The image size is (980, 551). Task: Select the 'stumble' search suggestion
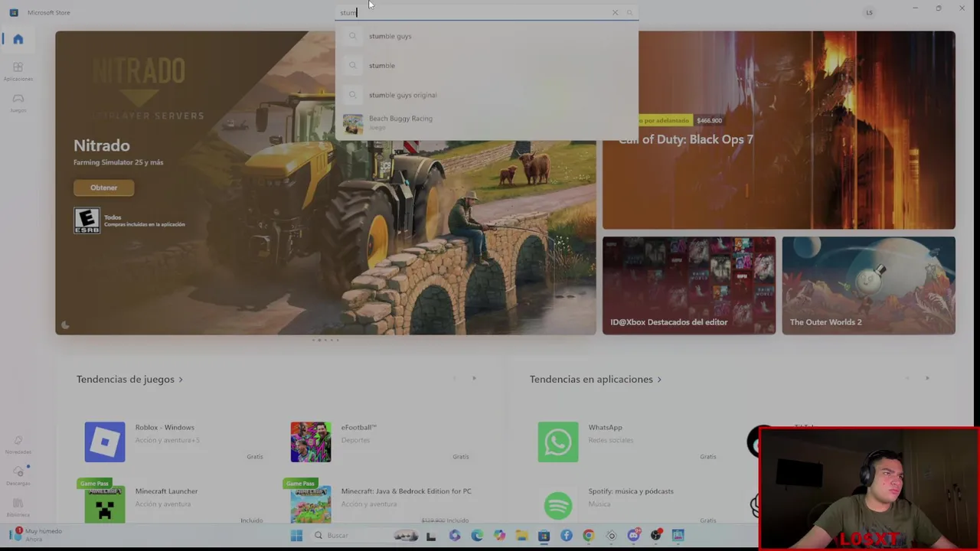[x=486, y=65]
